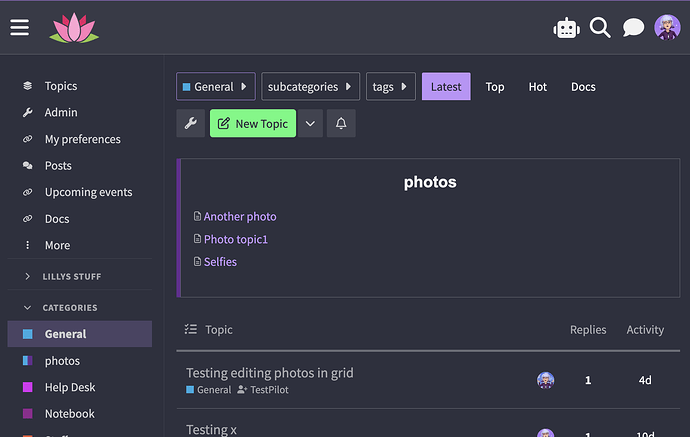Sort by Activity column header

tap(645, 330)
